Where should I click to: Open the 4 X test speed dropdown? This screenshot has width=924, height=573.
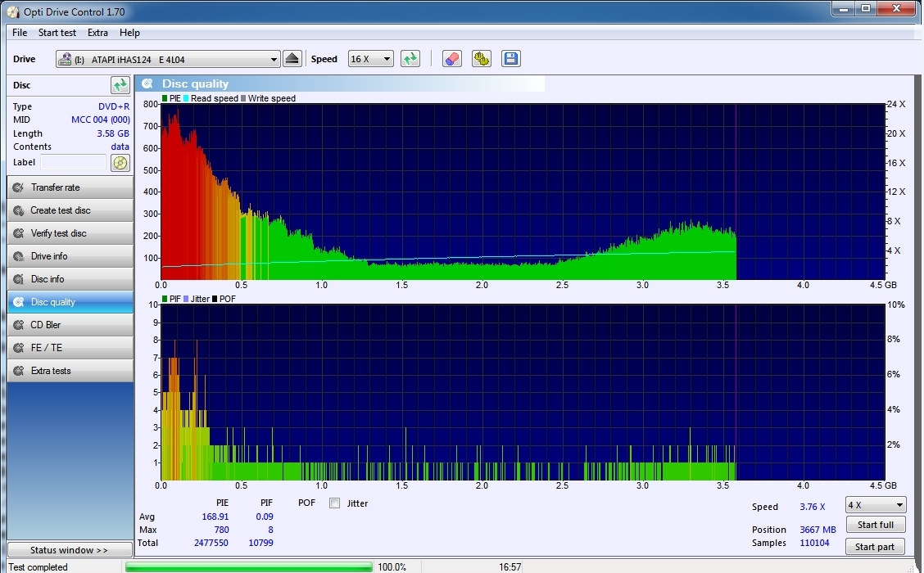click(x=875, y=505)
